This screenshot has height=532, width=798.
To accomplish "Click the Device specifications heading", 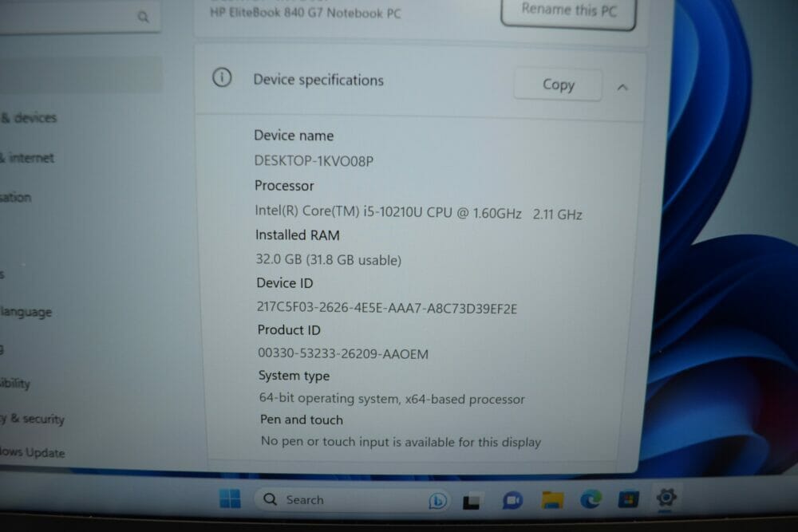I will pyautogui.click(x=318, y=80).
